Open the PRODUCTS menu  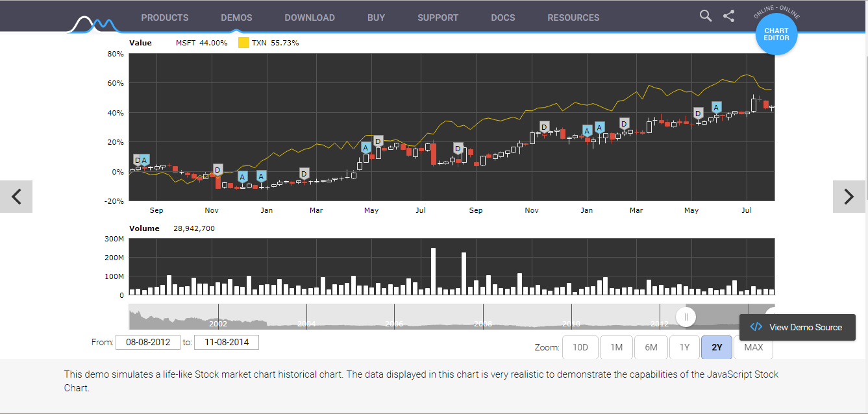click(x=165, y=18)
